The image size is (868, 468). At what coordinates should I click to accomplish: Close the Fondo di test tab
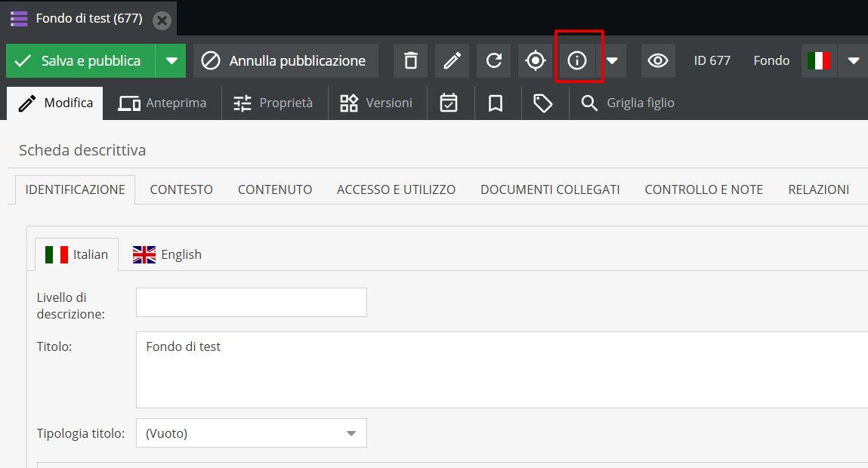[x=162, y=20]
